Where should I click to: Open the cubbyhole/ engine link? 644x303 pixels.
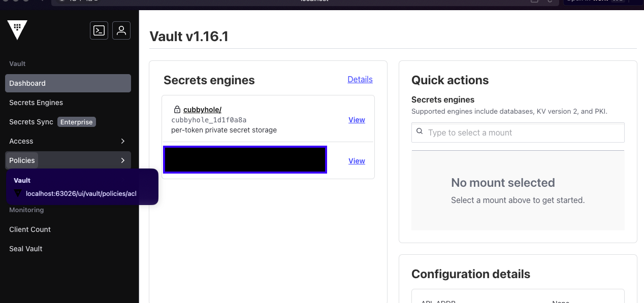(202, 110)
